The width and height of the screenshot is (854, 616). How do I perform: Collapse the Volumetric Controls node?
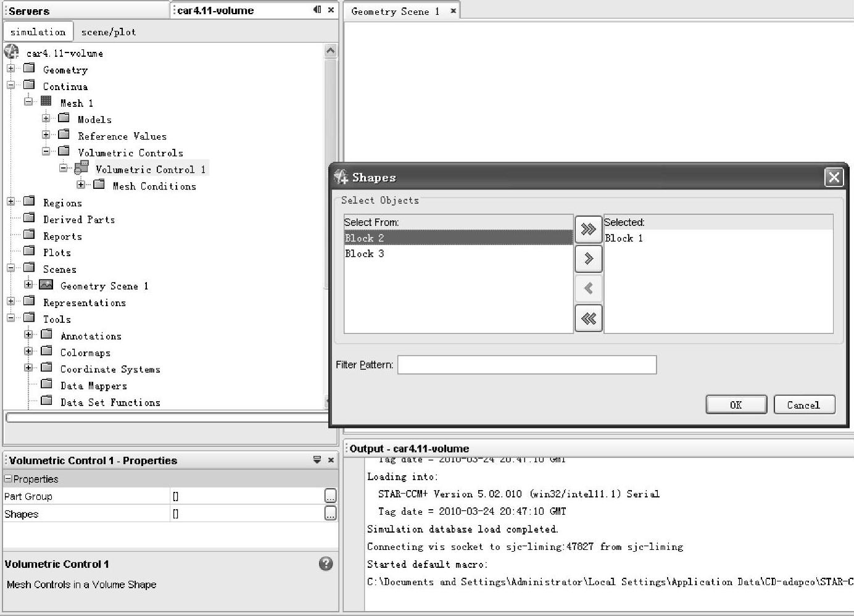pos(46,151)
